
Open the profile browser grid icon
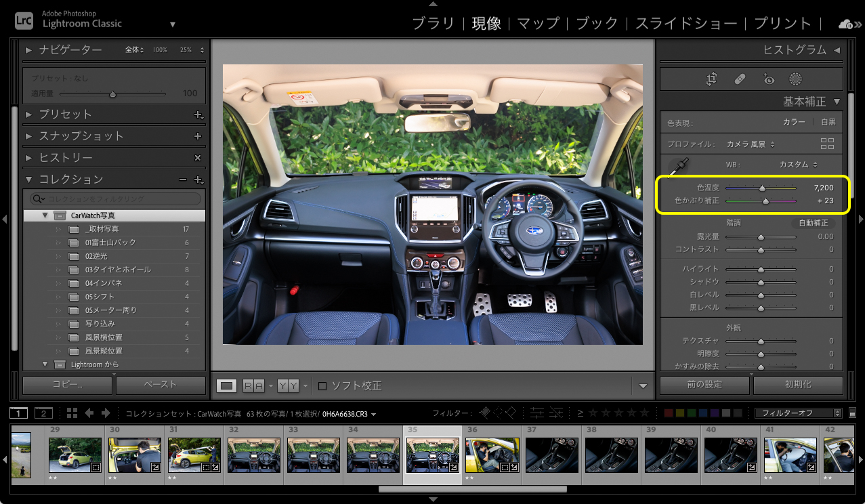(x=827, y=144)
